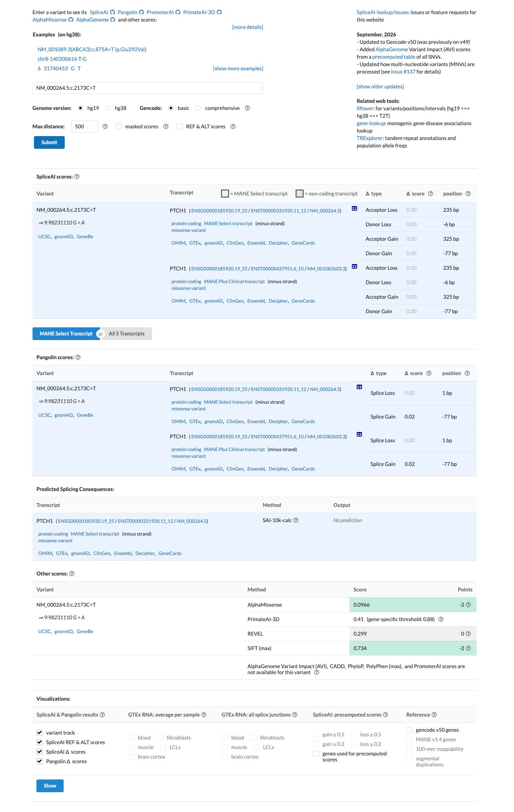Click help icon beside SpliceAI scores heading
Viewport: 514px width, 812px height.
pos(77,177)
